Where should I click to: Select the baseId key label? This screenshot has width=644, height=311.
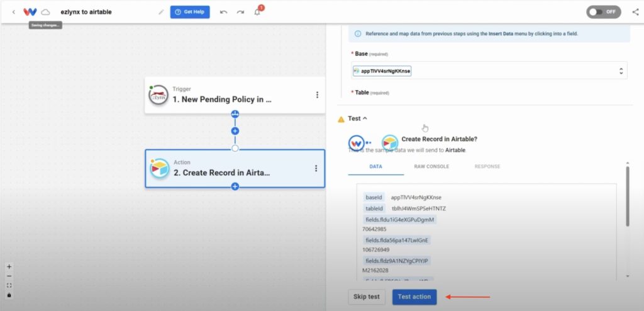pyautogui.click(x=374, y=198)
